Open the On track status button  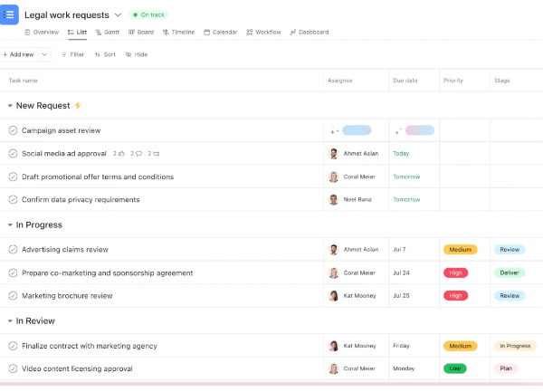click(x=149, y=15)
